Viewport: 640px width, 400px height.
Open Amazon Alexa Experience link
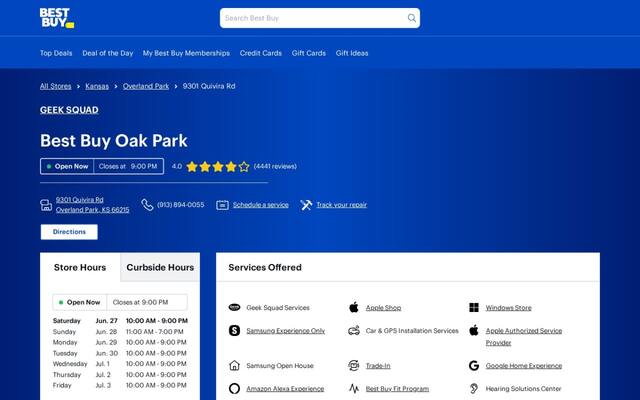click(285, 389)
